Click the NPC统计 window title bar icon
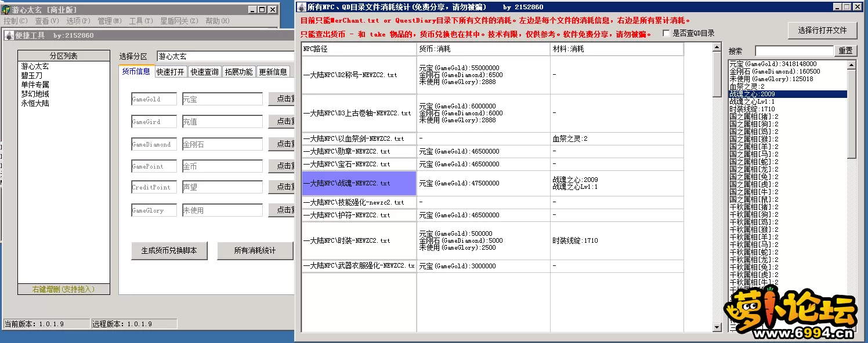868x343 pixels. click(x=301, y=7)
